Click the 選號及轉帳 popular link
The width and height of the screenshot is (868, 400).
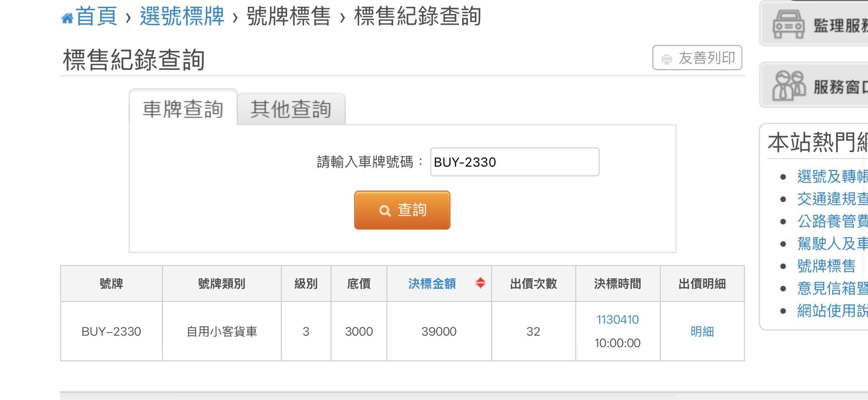click(x=832, y=176)
